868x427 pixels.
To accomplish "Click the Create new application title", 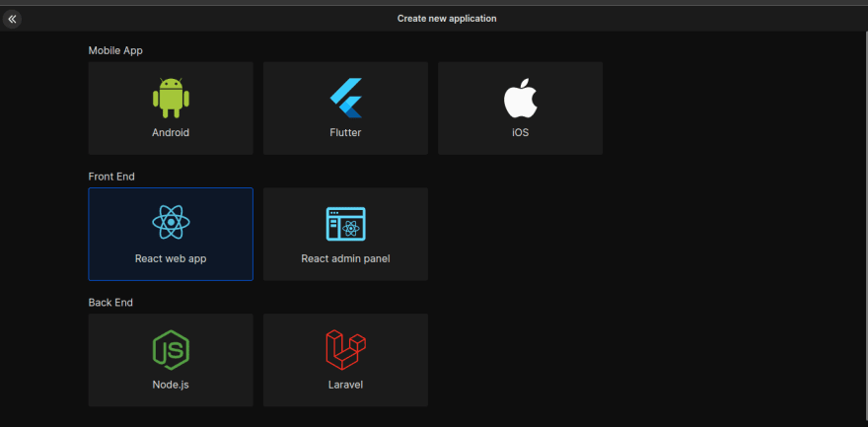I will tap(447, 19).
